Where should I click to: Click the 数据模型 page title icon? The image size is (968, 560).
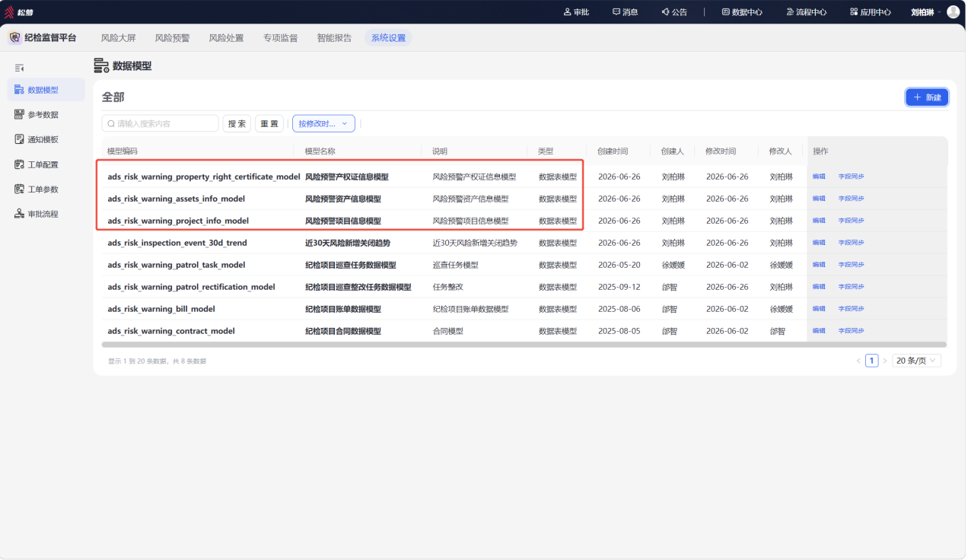[x=101, y=66]
